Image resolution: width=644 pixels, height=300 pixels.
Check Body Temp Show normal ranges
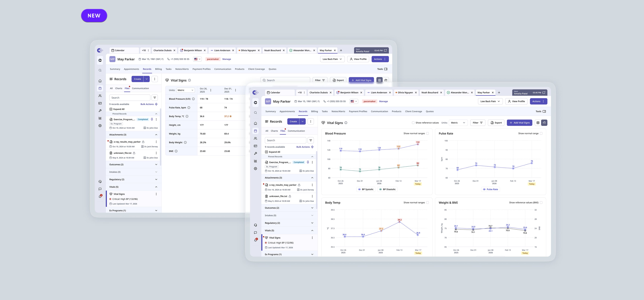(x=428, y=203)
